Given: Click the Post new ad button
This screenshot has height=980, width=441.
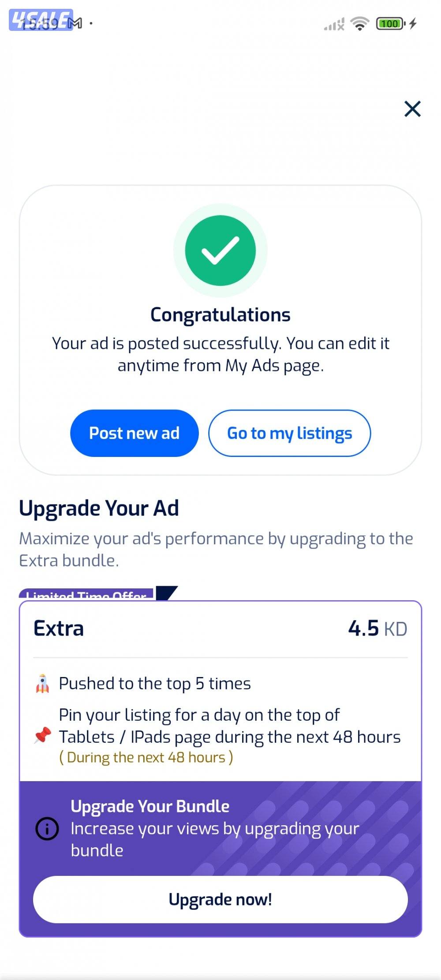Looking at the screenshot, I should tap(134, 433).
